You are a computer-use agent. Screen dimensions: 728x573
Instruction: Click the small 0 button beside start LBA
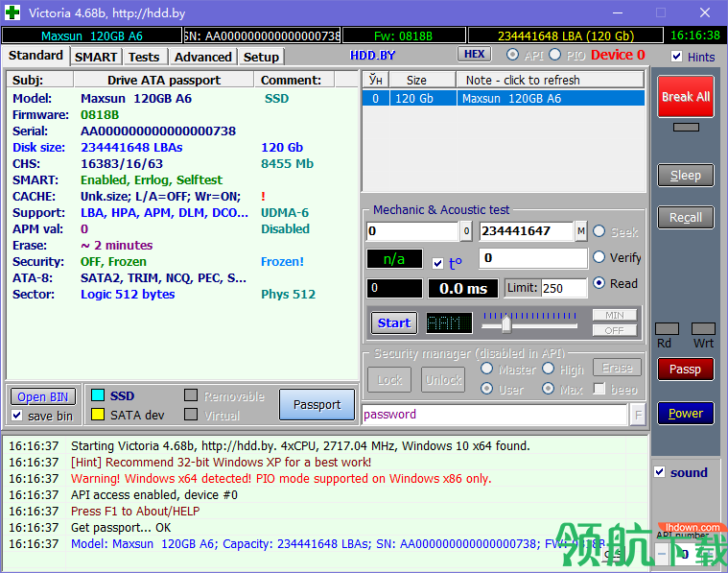click(x=466, y=231)
